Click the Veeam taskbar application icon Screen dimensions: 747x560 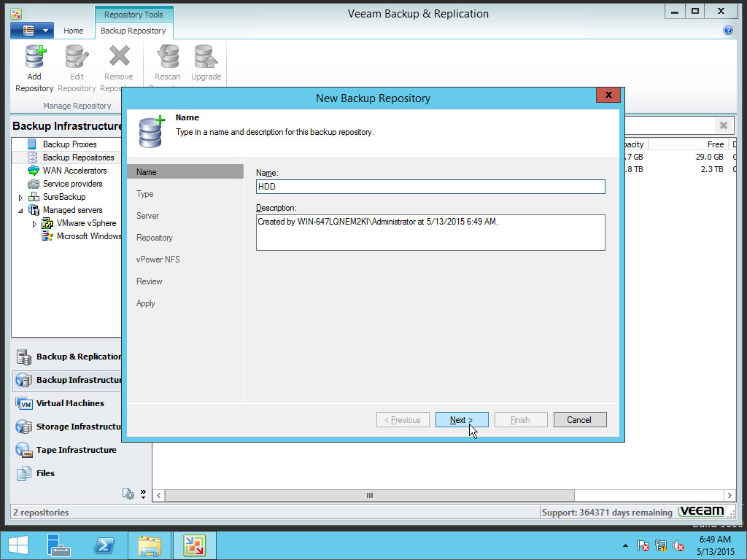click(x=194, y=545)
